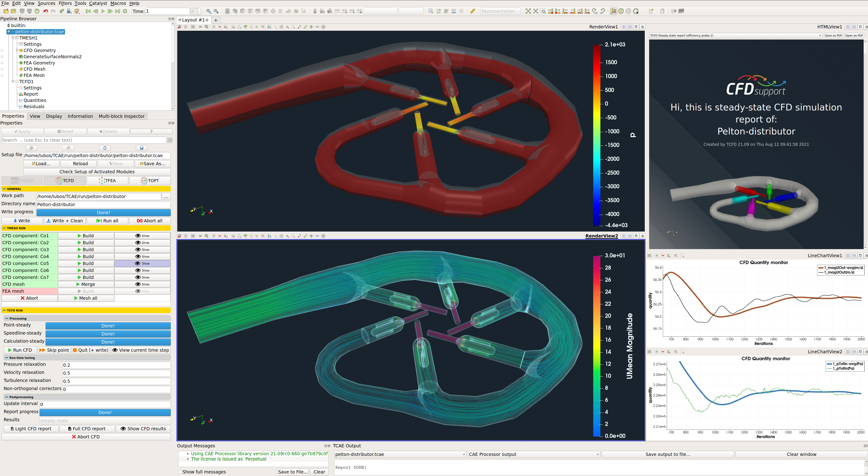Open the Filters menu
Image resolution: width=868 pixels, height=476 pixels.
point(65,3)
